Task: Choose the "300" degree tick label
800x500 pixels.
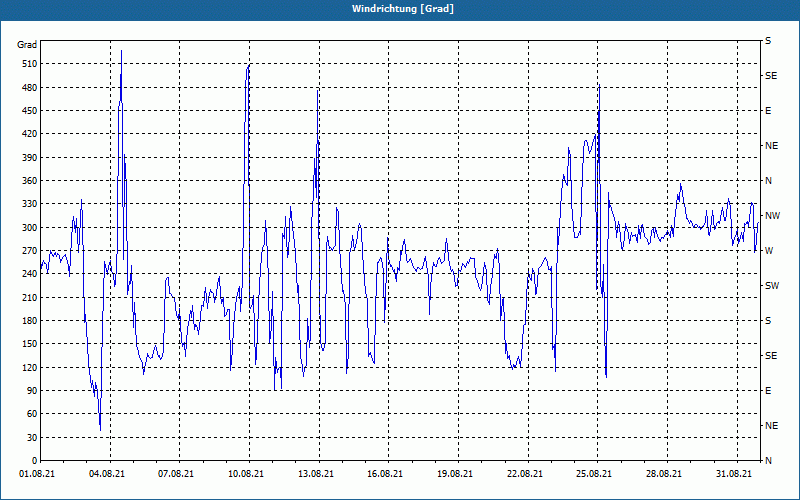Action: (30, 228)
